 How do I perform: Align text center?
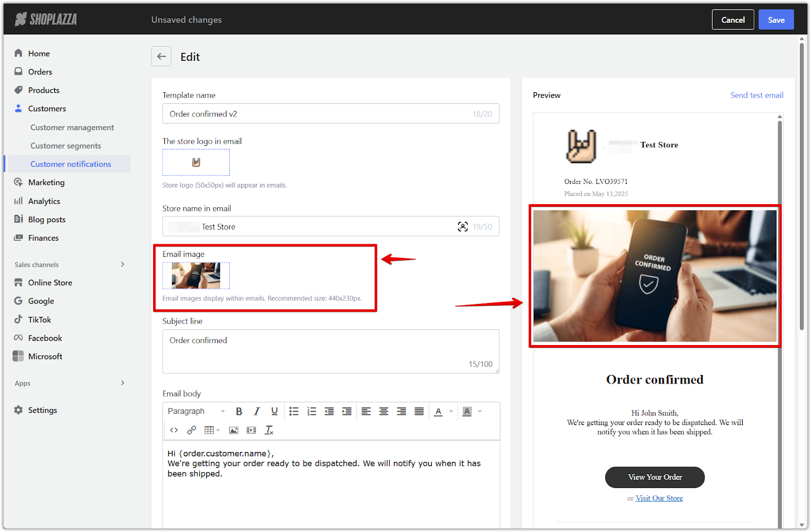coord(384,411)
